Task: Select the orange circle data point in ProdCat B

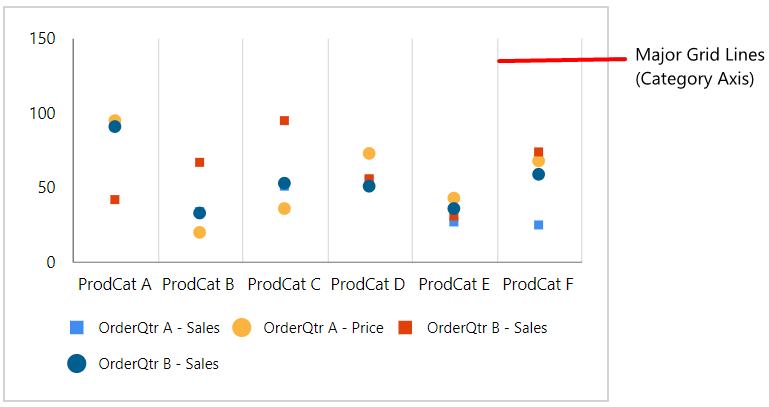Action: (x=199, y=232)
